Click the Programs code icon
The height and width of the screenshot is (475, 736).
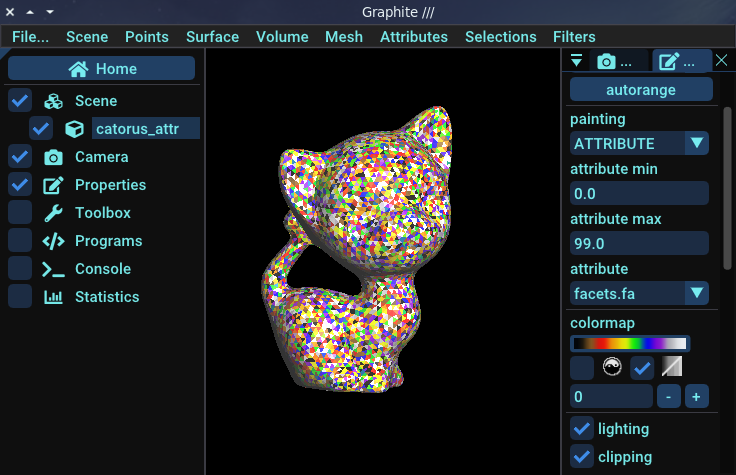click(54, 241)
